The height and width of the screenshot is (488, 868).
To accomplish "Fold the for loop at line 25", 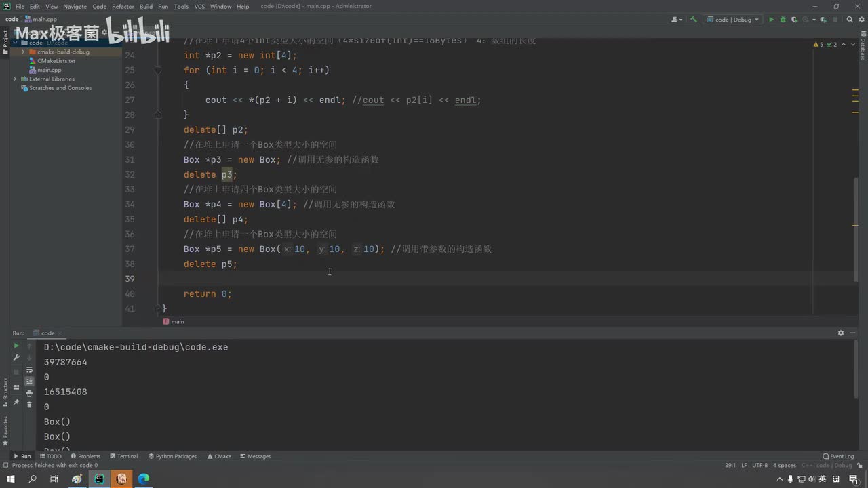I will pos(157,70).
